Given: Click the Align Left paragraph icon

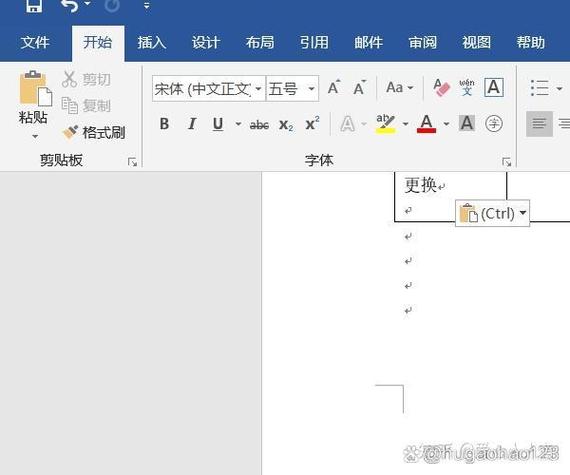Looking at the screenshot, I should [539, 124].
